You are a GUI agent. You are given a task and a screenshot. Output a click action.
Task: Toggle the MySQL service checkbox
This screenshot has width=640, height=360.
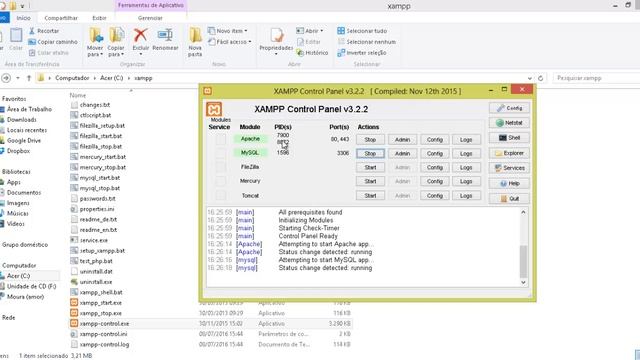point(220,153)
